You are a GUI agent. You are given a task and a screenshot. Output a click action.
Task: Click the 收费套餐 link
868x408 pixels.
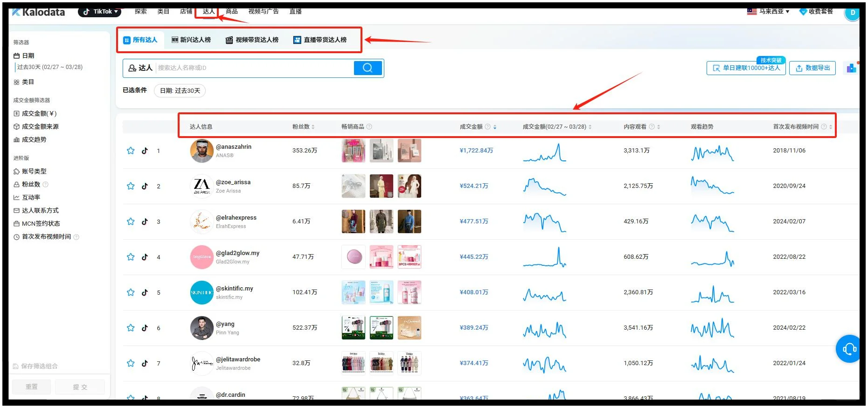(816, 12)
